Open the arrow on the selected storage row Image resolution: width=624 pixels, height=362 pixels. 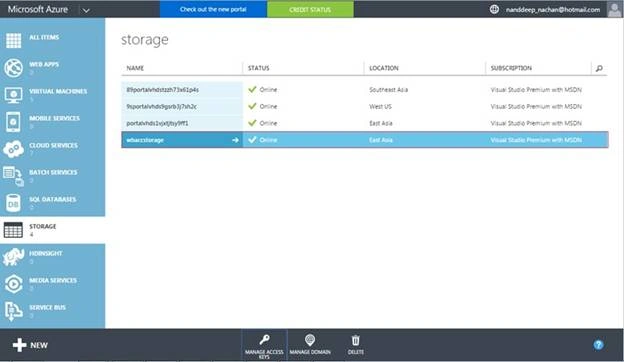pyautogui.click(x=235, y=140)
